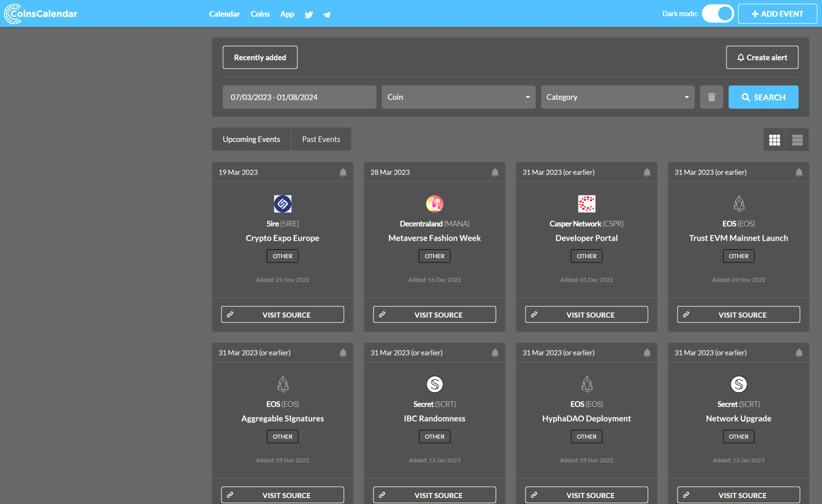Set alert bell on Trust EVM Mainnet Launch card
Image resolution: width=822 pixels, height=504 pixels.
click(x=799, y=172)
